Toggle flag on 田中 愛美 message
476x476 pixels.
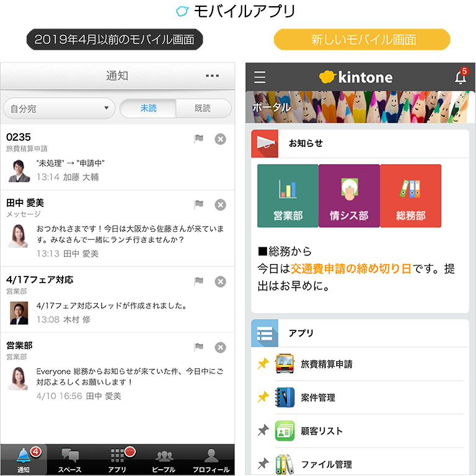[x=198, y=205]
